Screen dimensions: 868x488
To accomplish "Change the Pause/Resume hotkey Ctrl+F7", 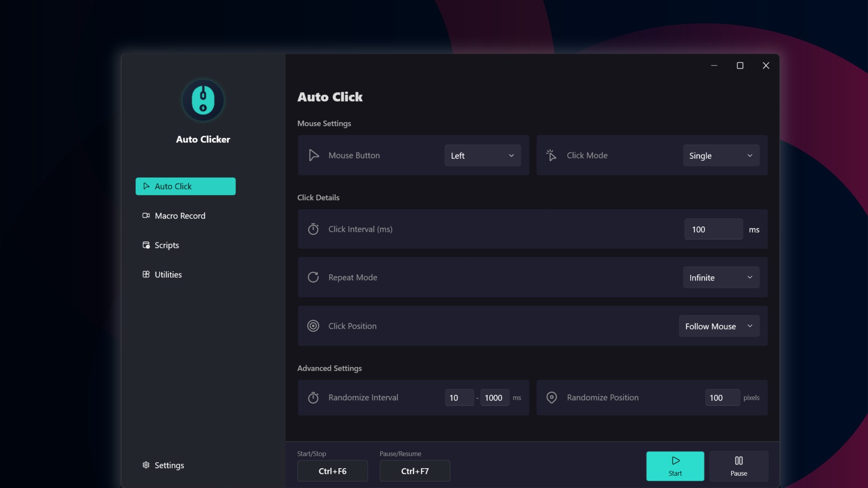I will pyautogui.click(x=415, y=471).
